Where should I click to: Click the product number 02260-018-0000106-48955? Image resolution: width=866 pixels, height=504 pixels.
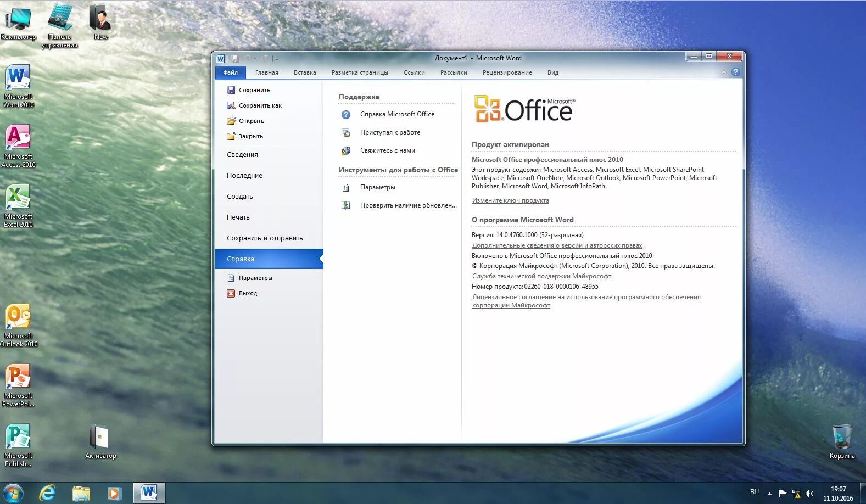[561, 287]
